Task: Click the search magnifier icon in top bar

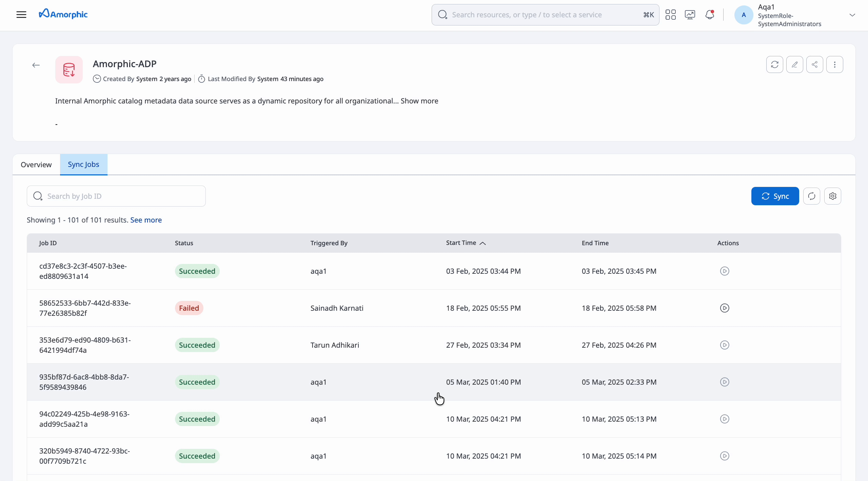Action: [x=442, y=15]
